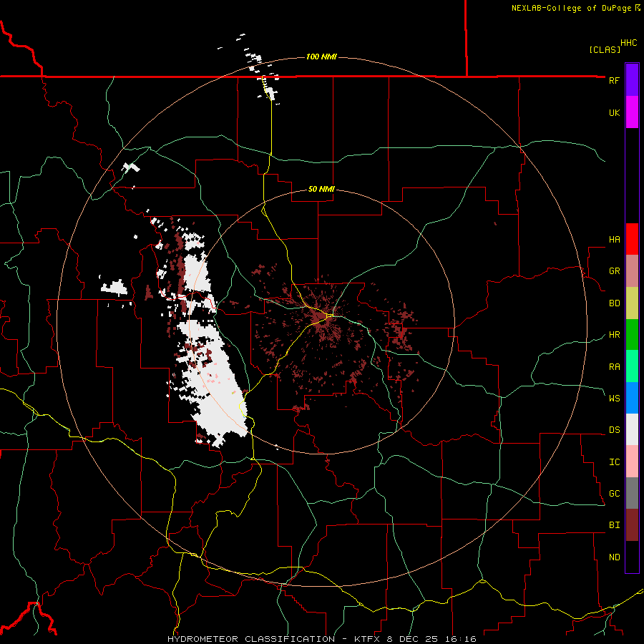Screen dimensions: 644x644
Task: Click the RF legend label
Action: tap(614, 80)
